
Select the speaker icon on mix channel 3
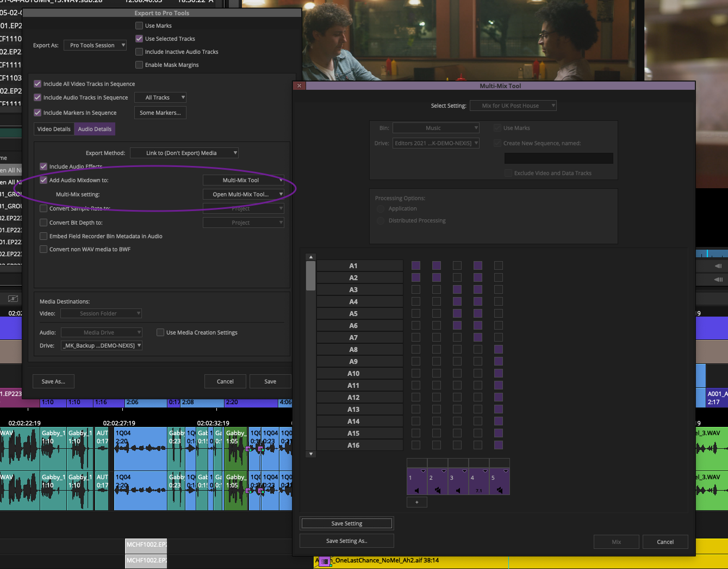[458, 490]
